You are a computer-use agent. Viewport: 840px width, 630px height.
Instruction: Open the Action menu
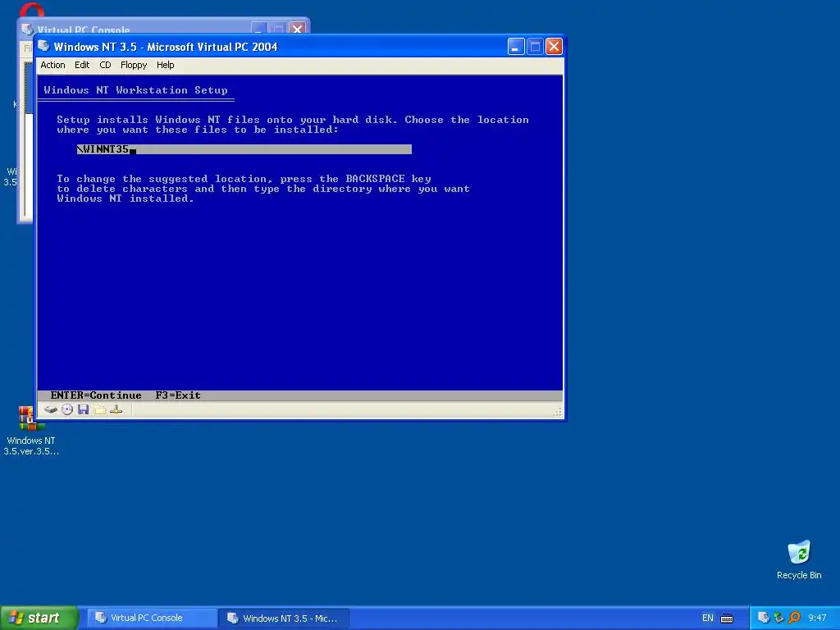tap(52, 65)
